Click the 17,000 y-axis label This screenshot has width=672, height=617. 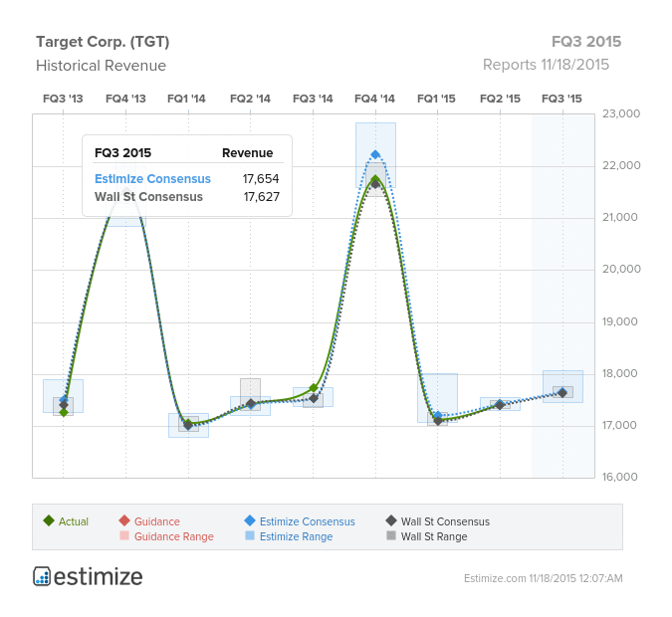pyautogui.click(x=619, y=425)
